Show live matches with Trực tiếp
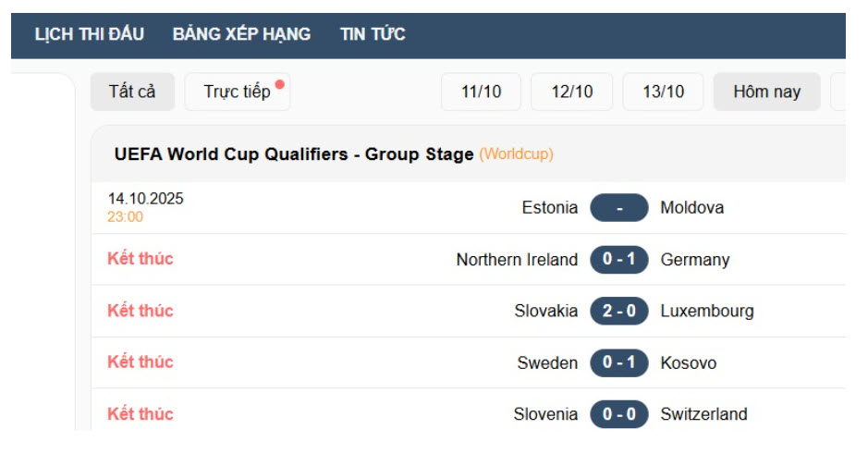Screen dimensions: 868x454 coord(237,92)
